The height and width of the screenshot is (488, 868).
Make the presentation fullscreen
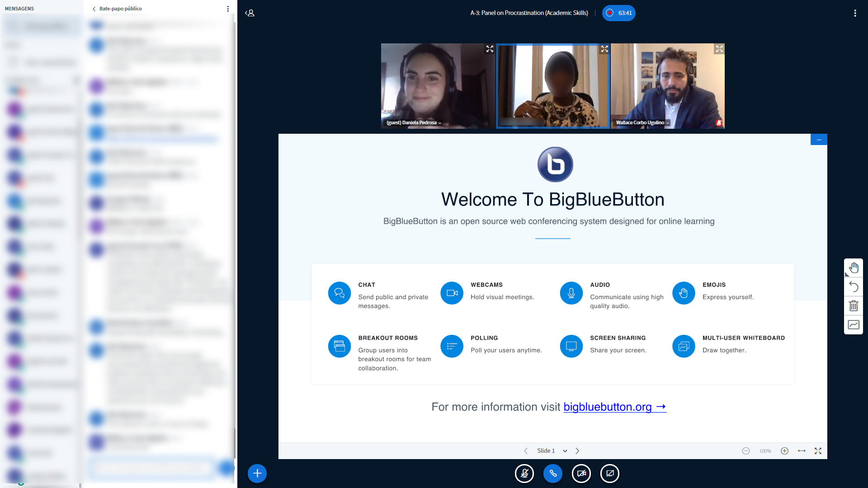pyautogui.click(x=818, y=451)
